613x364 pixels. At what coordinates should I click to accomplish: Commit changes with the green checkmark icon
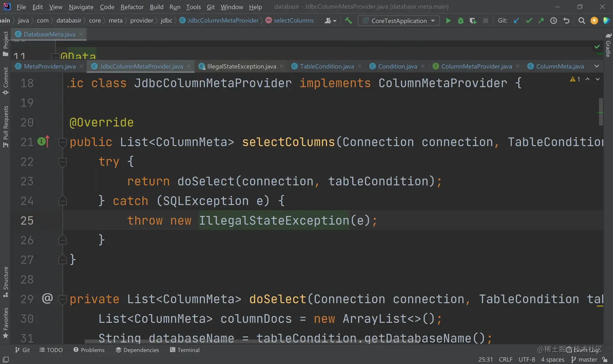click(x=529, y=21)
